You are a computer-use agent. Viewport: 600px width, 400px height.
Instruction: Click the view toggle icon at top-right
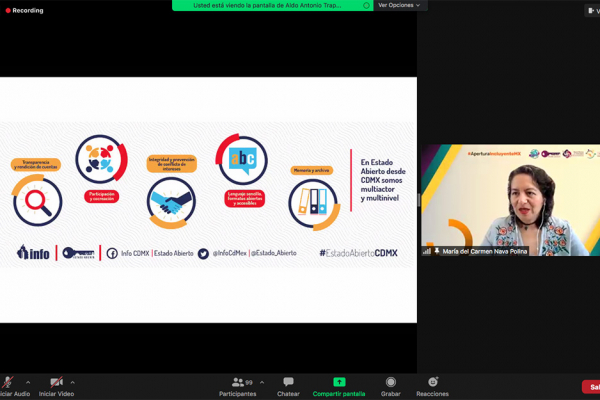coord(593,11)
